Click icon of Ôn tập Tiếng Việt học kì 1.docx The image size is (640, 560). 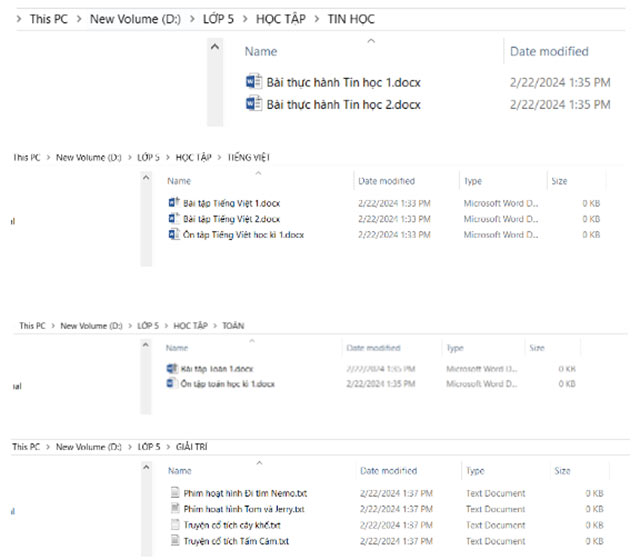pyautogui.click(x=173, y=235)
